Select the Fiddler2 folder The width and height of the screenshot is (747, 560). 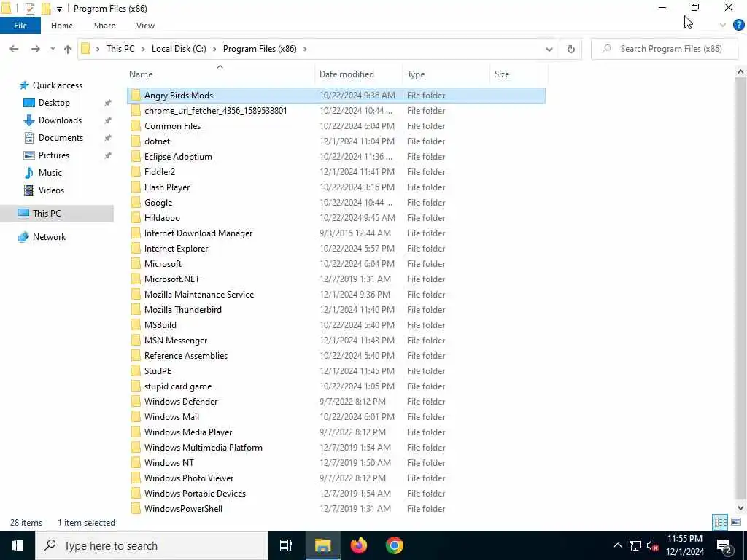[x=336, y=172]
